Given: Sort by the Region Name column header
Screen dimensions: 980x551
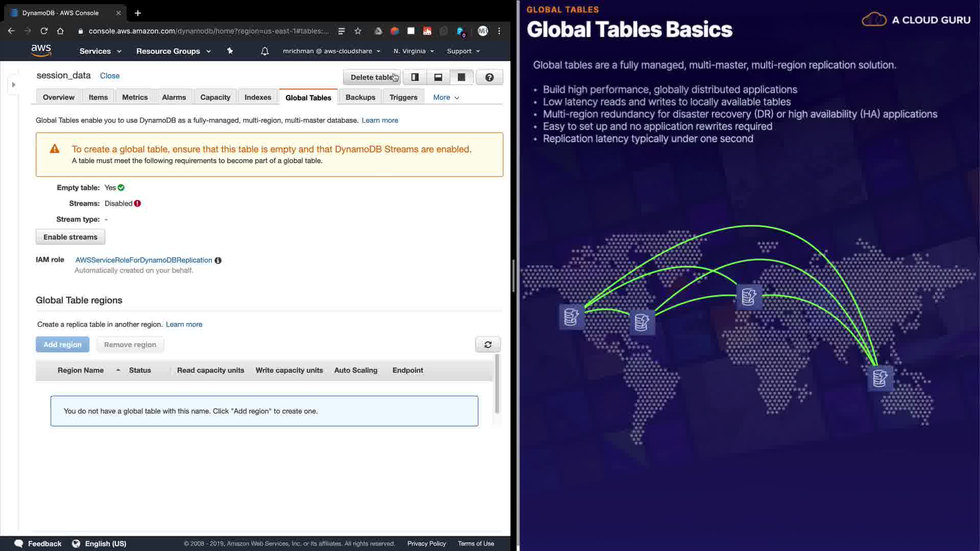Looking at the screenshot, I should tap(81, 370).
